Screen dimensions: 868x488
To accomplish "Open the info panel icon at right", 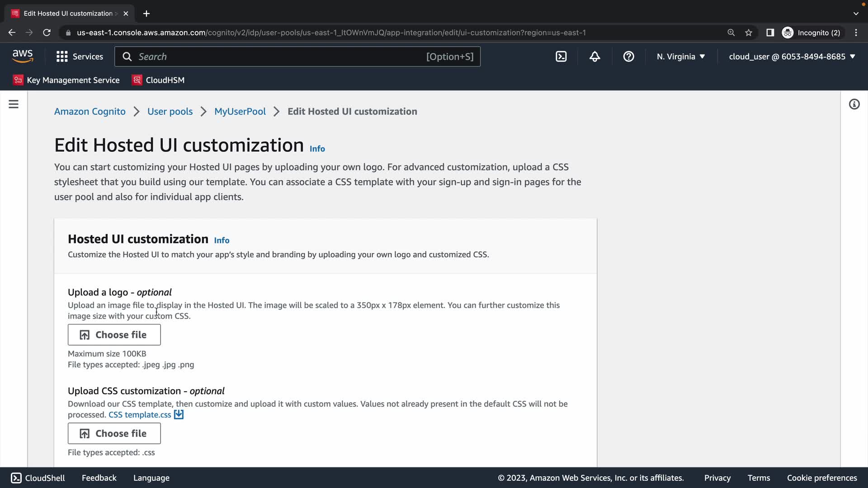I will [x=854, y=104].
